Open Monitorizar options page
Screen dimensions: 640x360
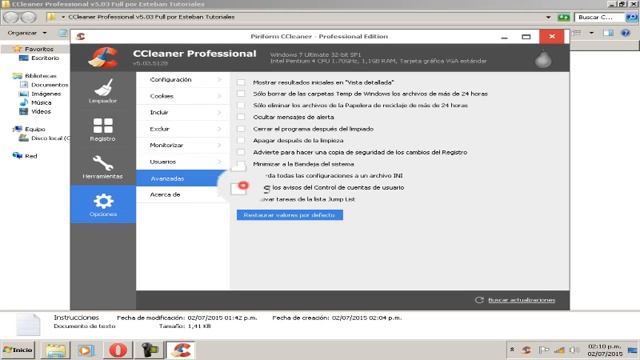pyautogui.click(x=183, y=145)
